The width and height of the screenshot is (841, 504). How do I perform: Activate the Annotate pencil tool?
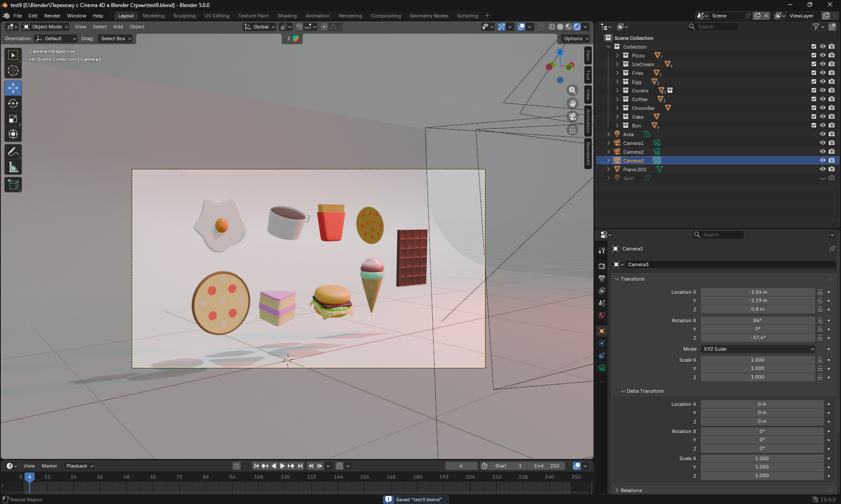(x=13, y=152)
